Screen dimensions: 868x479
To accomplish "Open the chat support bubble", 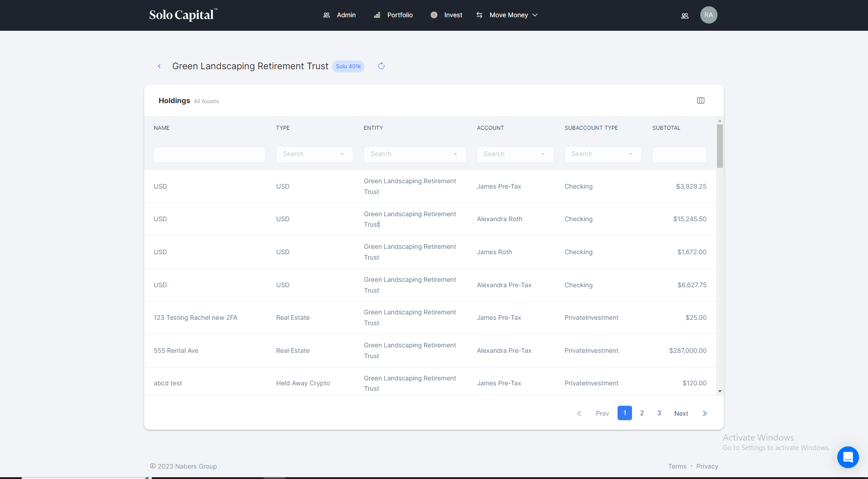I will pos(848,457).
